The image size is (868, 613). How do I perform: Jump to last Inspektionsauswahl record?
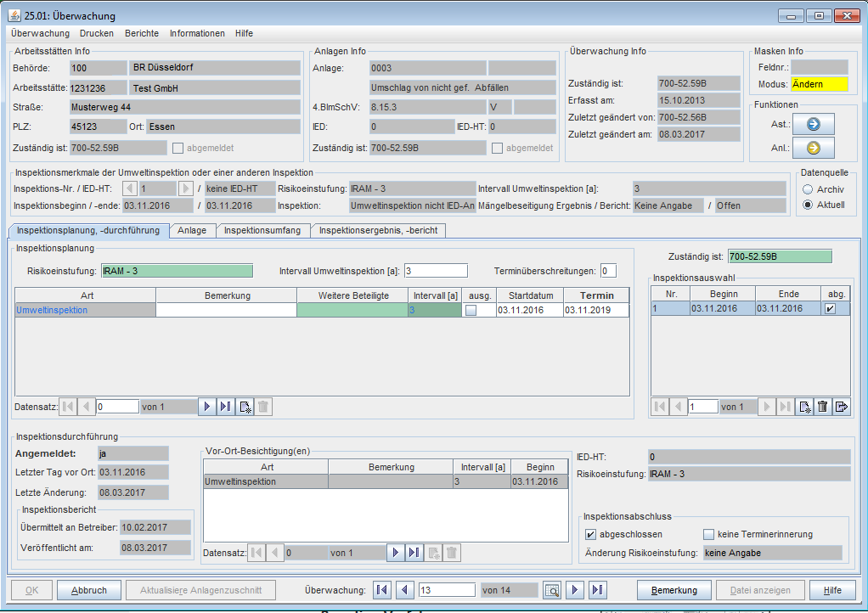click(785, 407)
